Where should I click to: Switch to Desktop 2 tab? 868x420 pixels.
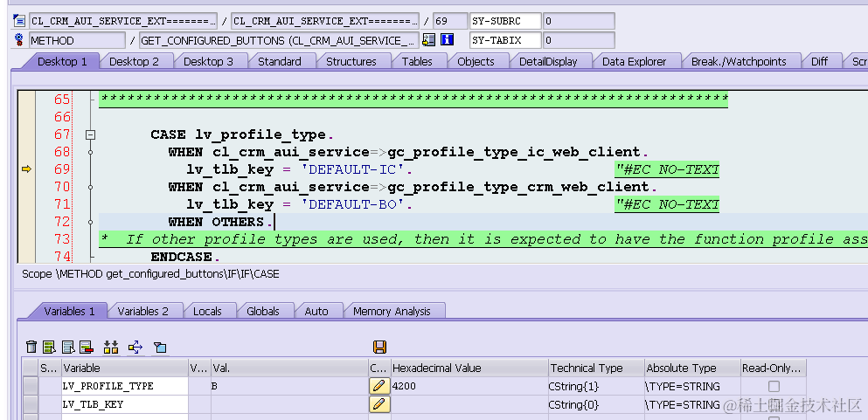[x=134, y=61]
